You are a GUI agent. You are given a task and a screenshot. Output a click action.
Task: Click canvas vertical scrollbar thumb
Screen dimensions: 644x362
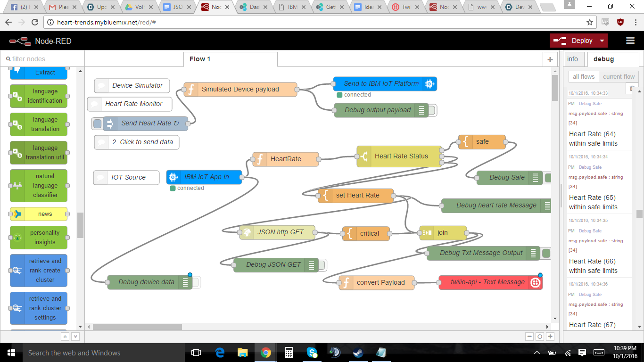pyautogui.click(x=555, y=88)
